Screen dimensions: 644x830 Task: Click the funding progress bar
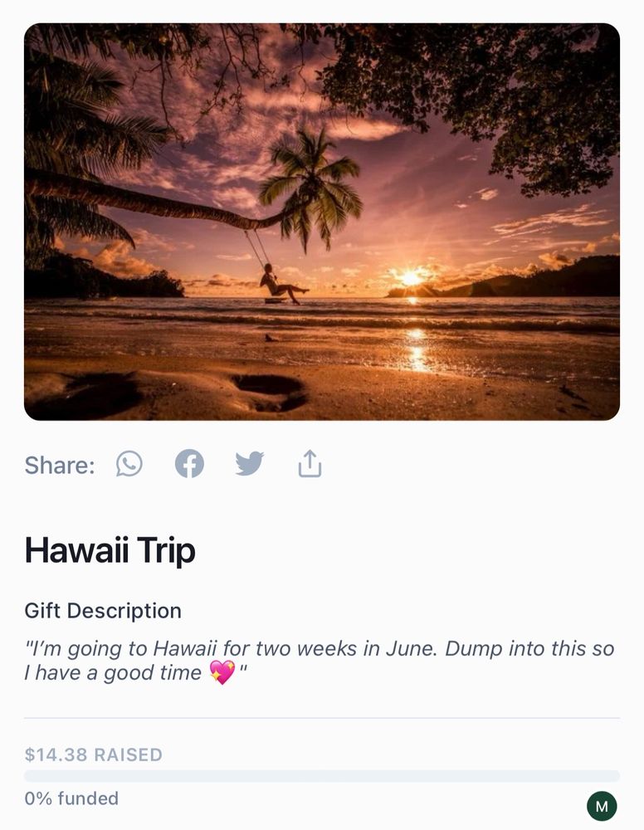322,776
